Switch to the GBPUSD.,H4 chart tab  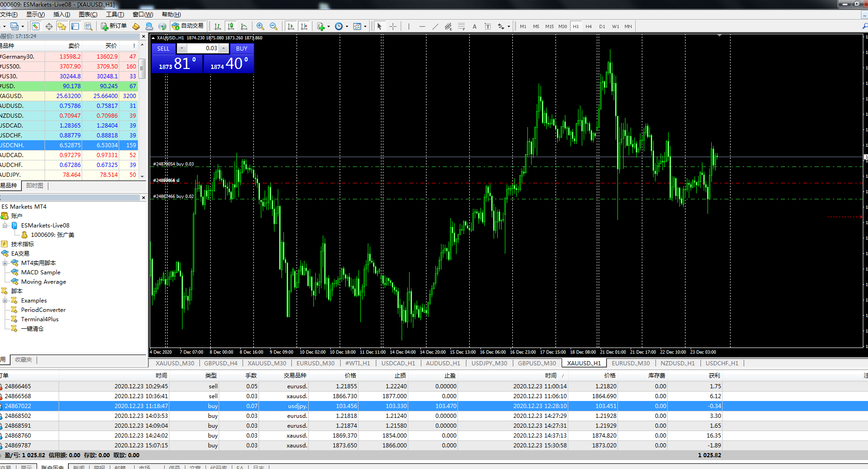pos(221,363)
